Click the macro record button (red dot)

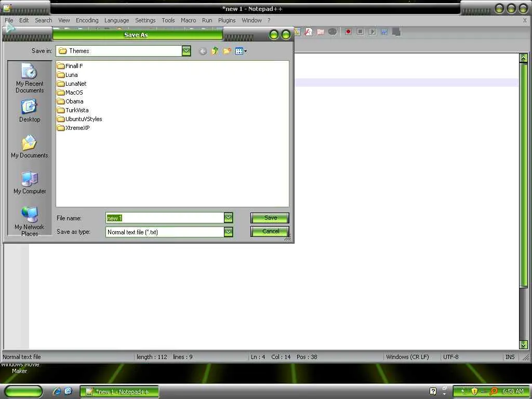(x=348, y=32)
